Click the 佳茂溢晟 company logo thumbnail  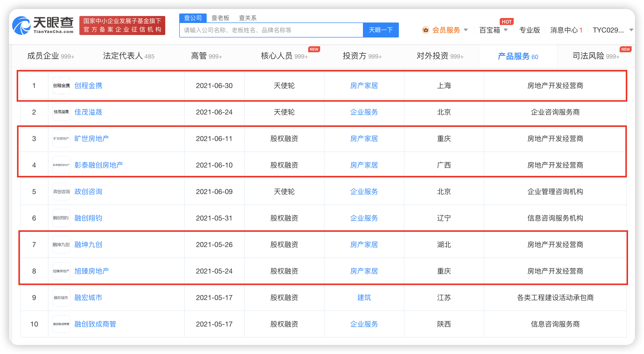coord(61,112)
